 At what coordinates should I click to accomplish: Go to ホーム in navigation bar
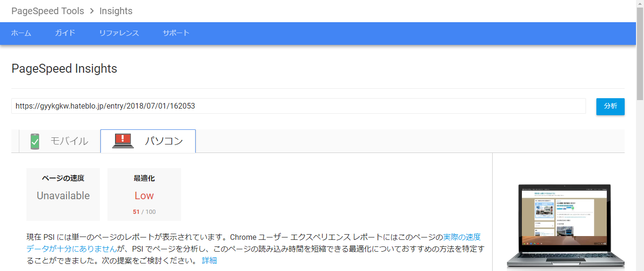(x=21, y=33)
